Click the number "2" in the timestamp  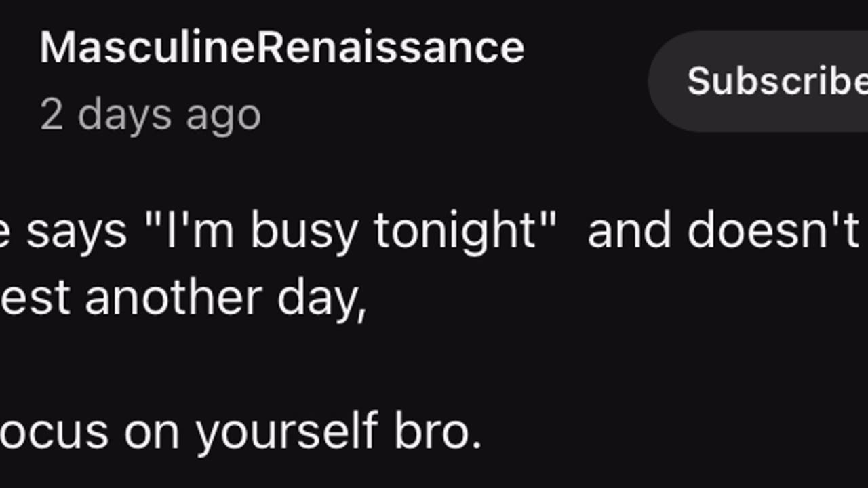point(52,115)
